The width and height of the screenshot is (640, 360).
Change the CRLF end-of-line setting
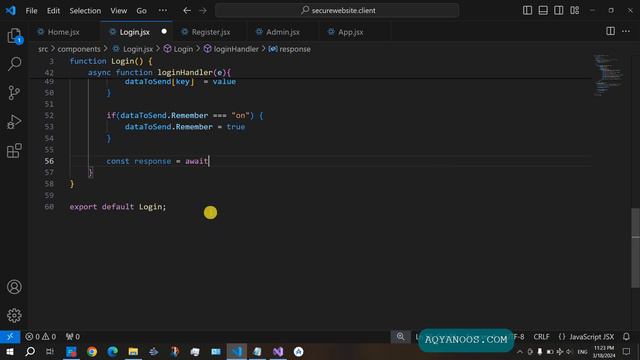click(x=541, y=337)
